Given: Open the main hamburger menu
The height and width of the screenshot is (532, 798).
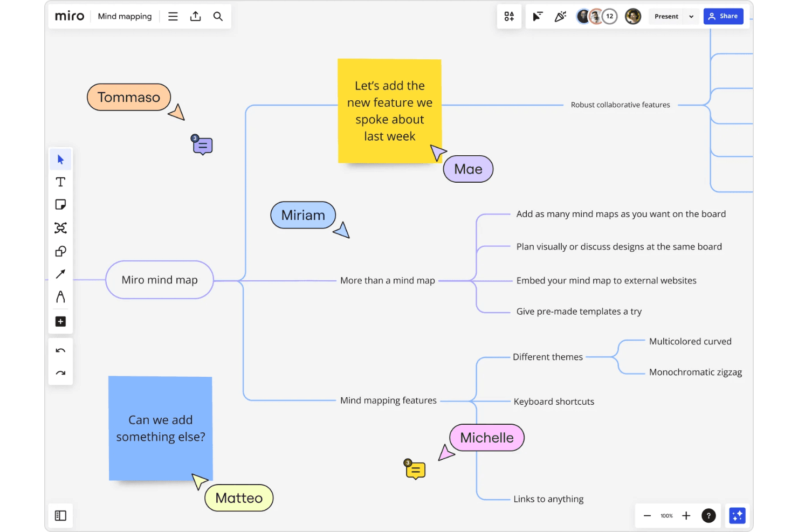Looking at the screenshot, I should [173, 16].
